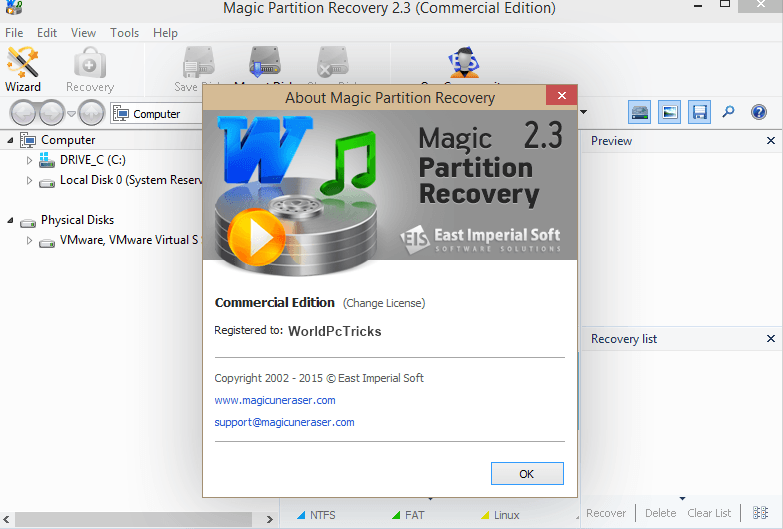Click the Computer address bar field
This screenshot has width=783, height=529.
pos(156,114)
